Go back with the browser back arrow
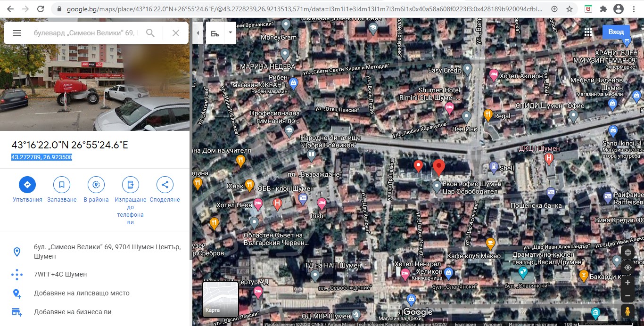This screenshot has width=644, height=326. point(10,9)
